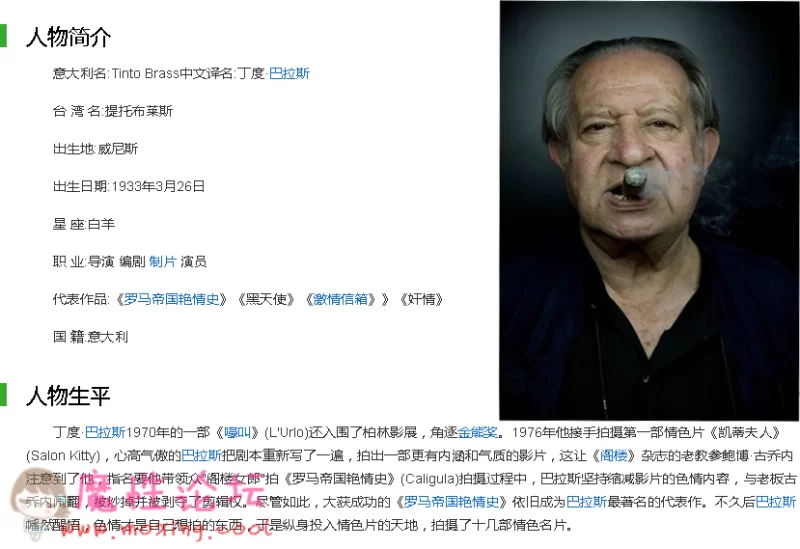
Task: Click the 巴拉斯 link after 不久后
Action: 775,502
